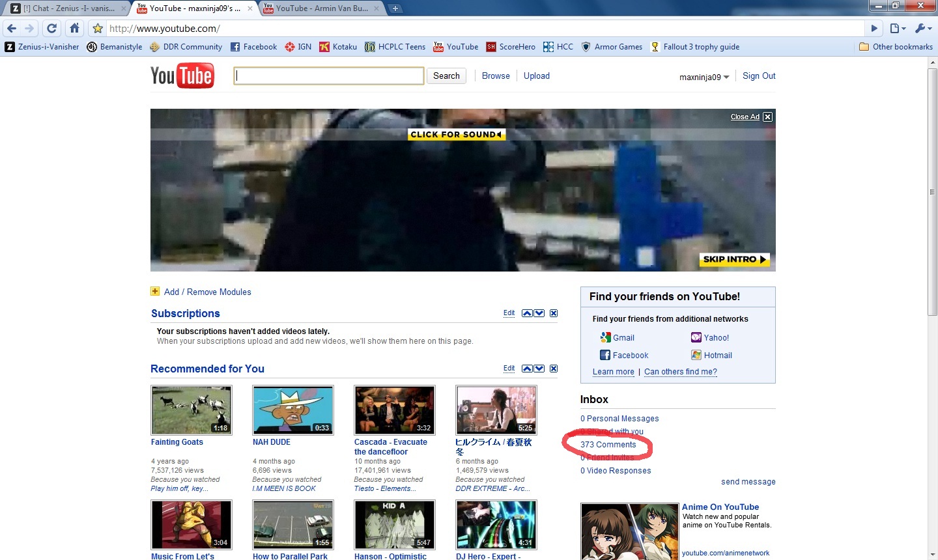Screen dimensions: 938x560
Task: Open 0 Personal Messages in Inbox
Action: pos(619,419)
